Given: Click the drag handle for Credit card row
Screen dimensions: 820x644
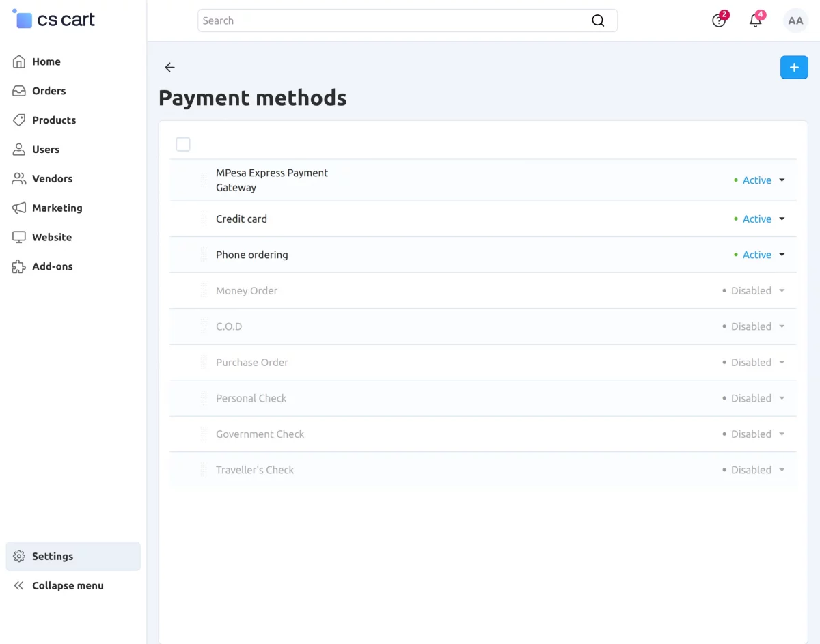Looking at the screenshot, I should pyautogui.click(x=204, y=219).
